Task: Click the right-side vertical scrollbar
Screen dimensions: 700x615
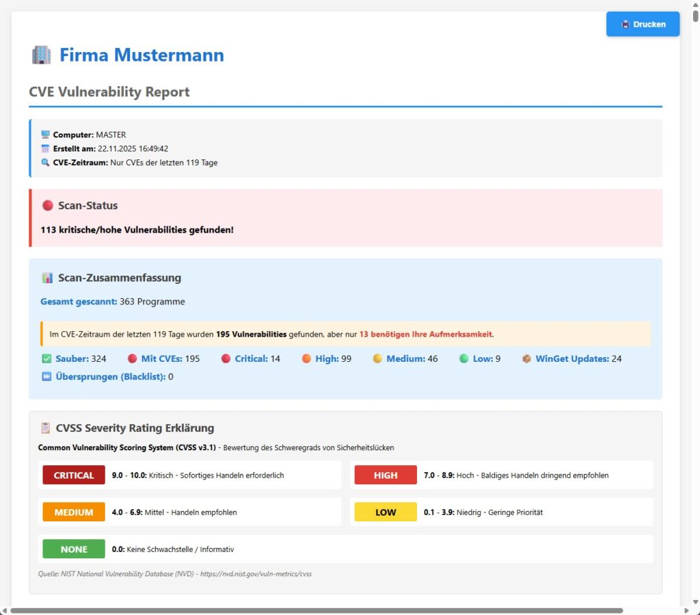Action: (x=694, y=308)
